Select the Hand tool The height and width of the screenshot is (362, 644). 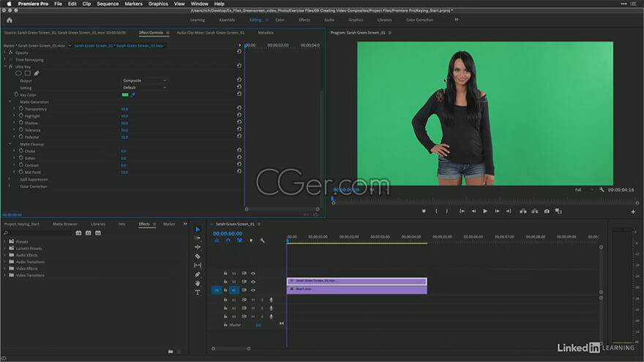(x=198, y=283)
